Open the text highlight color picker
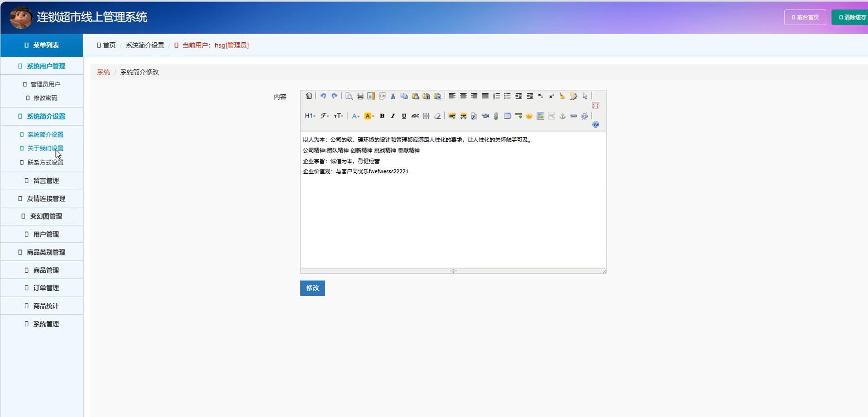Screen dimensions: 868x417 coord(369,116)
